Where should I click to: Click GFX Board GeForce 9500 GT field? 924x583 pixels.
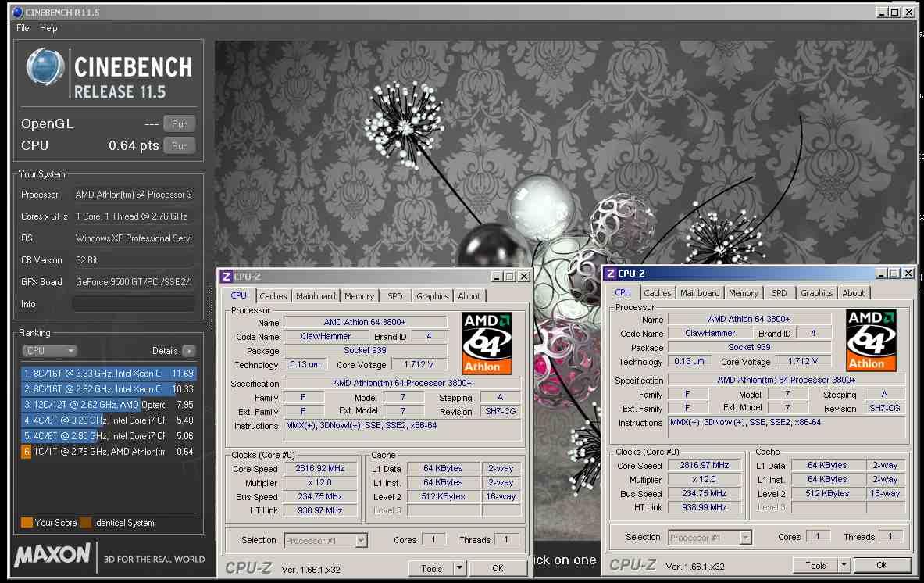click(x=134, y=282)
